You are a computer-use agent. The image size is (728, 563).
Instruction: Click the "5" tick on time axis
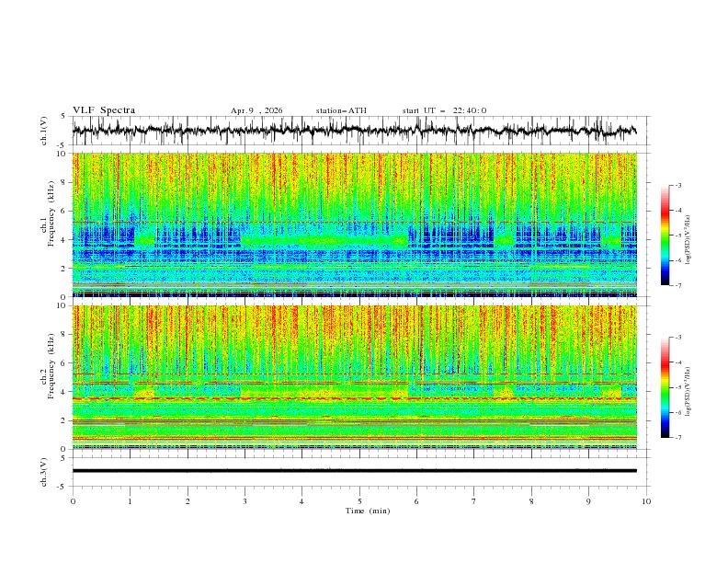tap(359, 501)
